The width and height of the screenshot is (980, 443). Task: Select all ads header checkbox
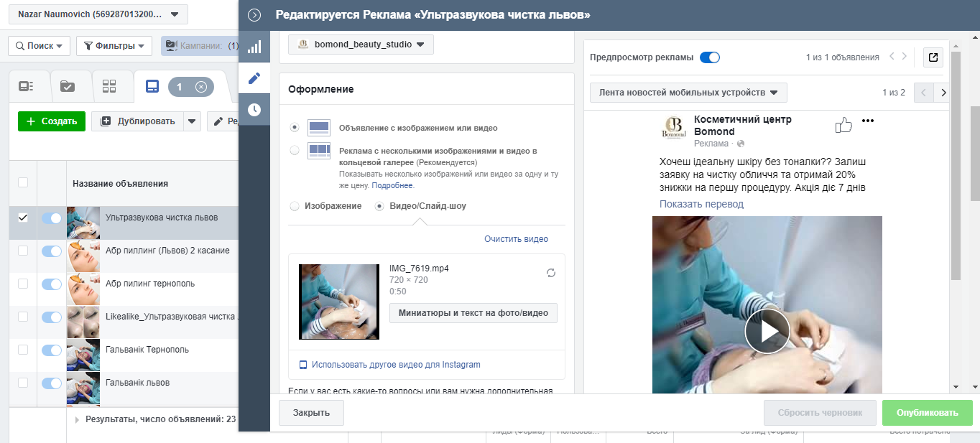[x=23, y=182]
